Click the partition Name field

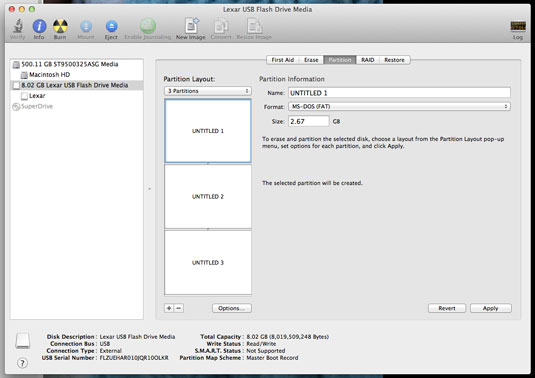click(x=399, y=93)
